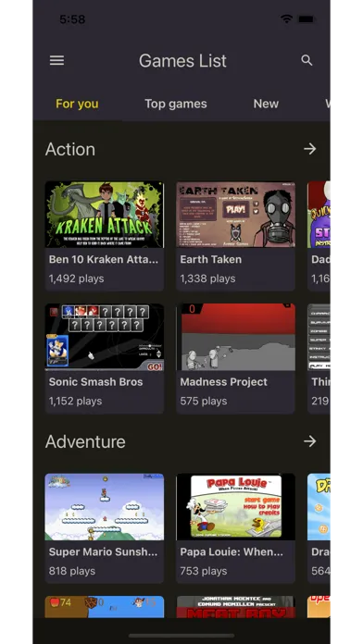Screen dimensions: 363x644
Task: Tap the Papa Louie: When... title
Action: coord(232,551)
